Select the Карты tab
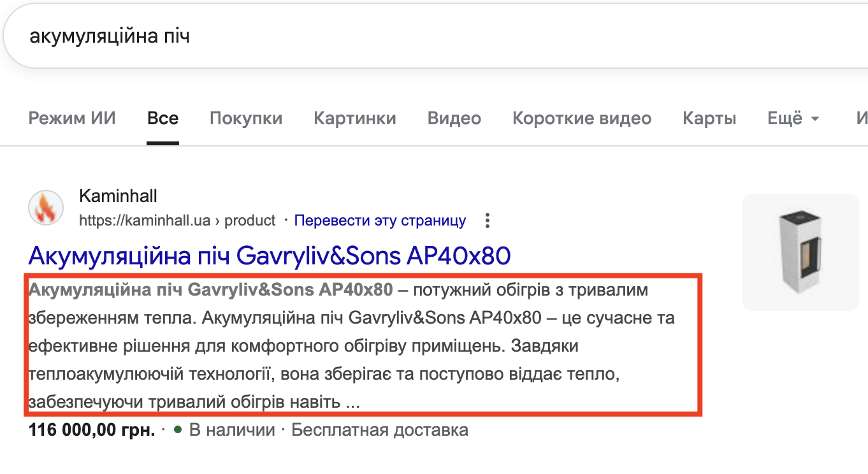The image size is (868, 474). (x=709, y=118)
